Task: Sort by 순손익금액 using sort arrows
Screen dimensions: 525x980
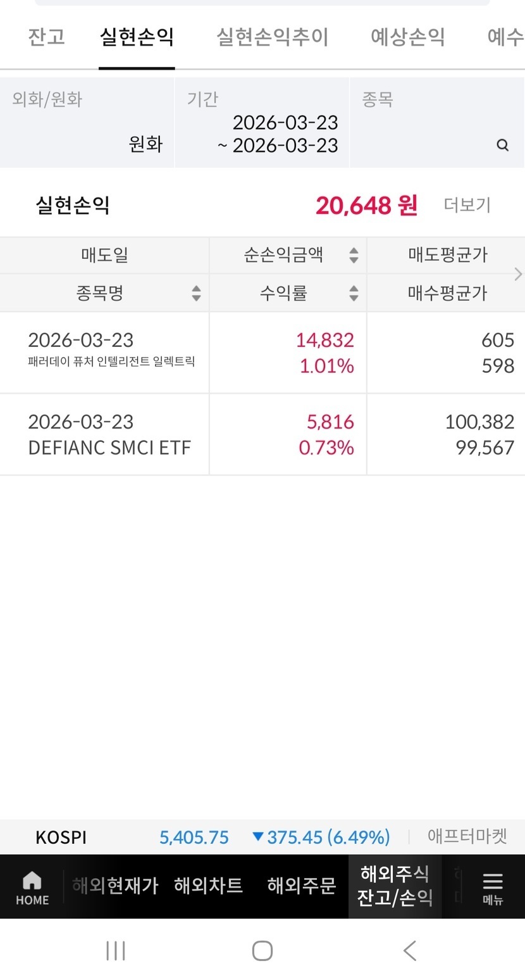Action: pos(354,255)
